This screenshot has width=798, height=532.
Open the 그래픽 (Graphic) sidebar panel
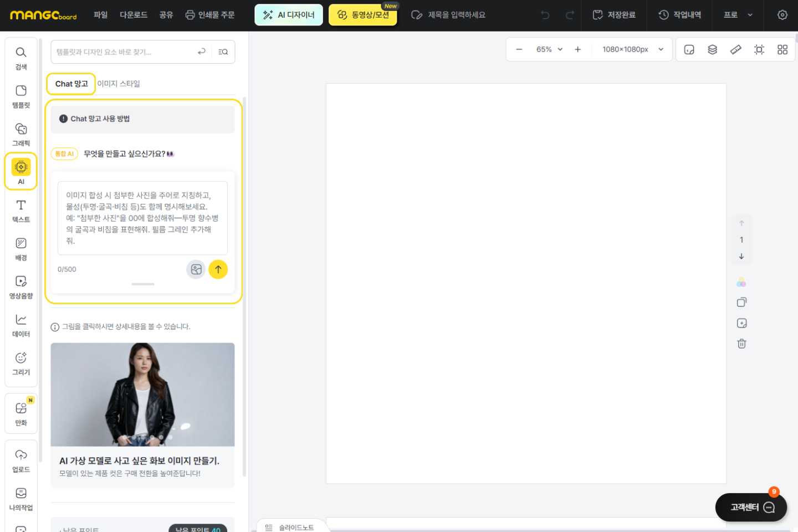pos(21,135)
